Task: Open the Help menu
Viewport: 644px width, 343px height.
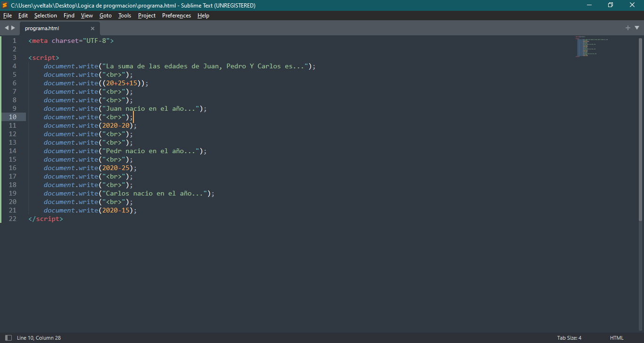Action: [x=203, y=16]
